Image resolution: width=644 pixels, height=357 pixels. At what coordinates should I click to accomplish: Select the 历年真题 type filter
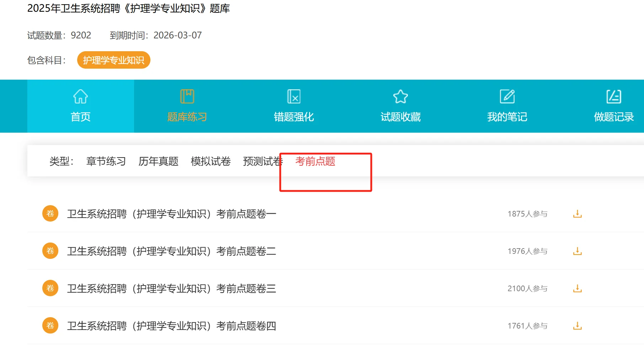158,161
